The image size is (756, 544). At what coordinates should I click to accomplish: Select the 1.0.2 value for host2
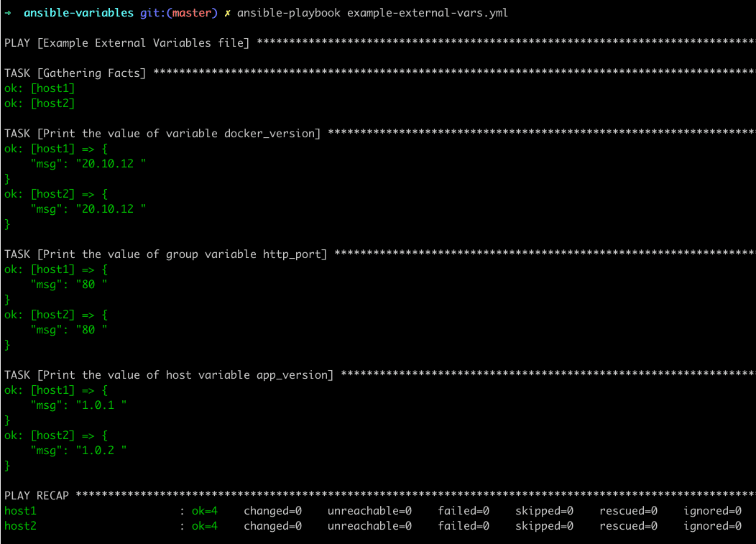(x=97, y=450)
